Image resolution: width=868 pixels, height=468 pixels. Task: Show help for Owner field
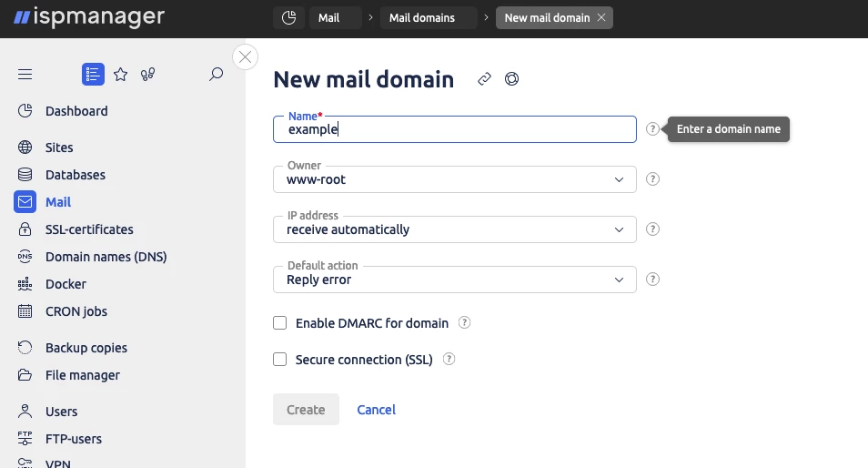click(652, 178)
